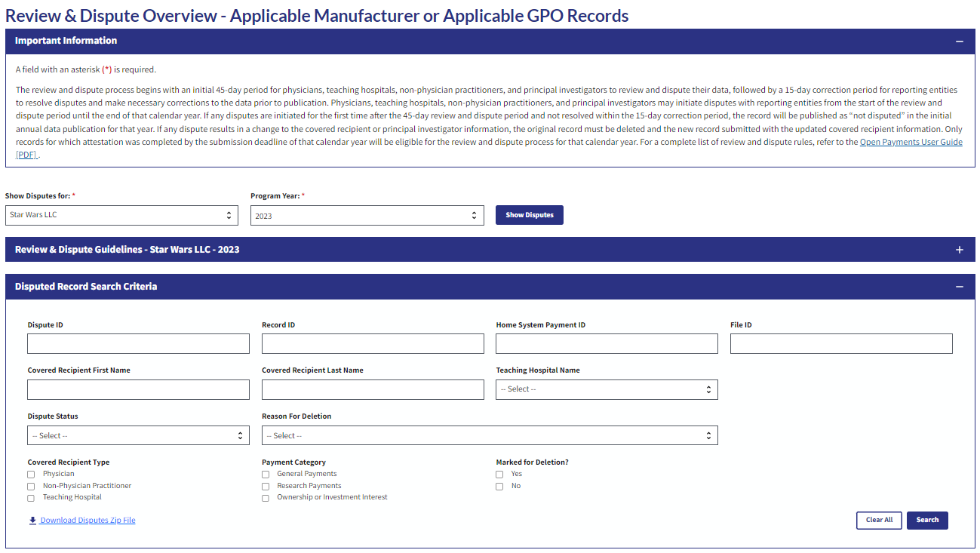Viewport: 980px width, 553px height.
Task: Focus the Covered Recipient Last Name field
Action: [x=373, y=390]
